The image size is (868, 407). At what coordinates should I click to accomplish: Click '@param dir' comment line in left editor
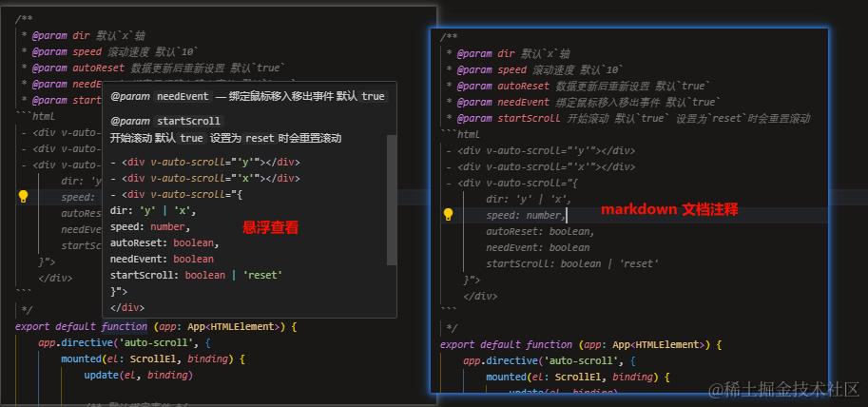81,35
